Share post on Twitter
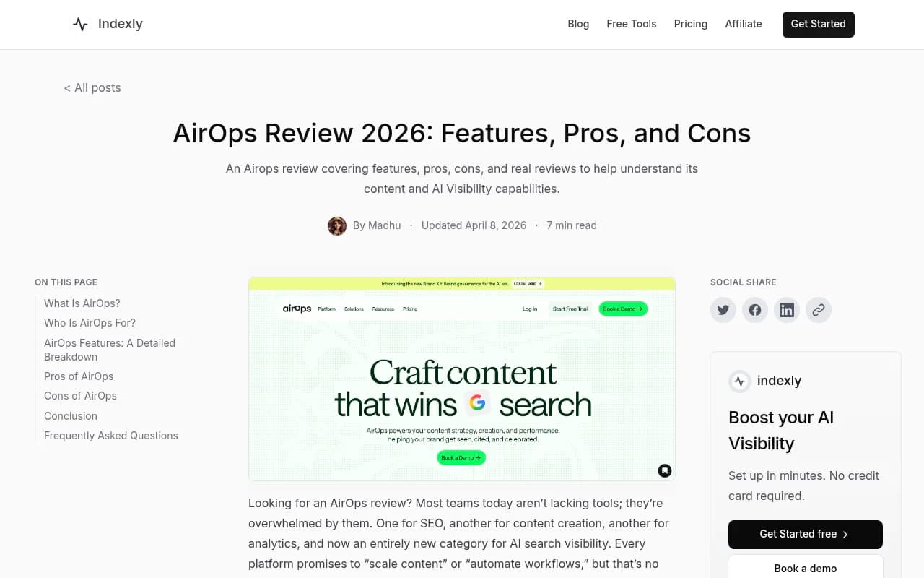Viewport: 924px width, 578px height. pos(723,310)
